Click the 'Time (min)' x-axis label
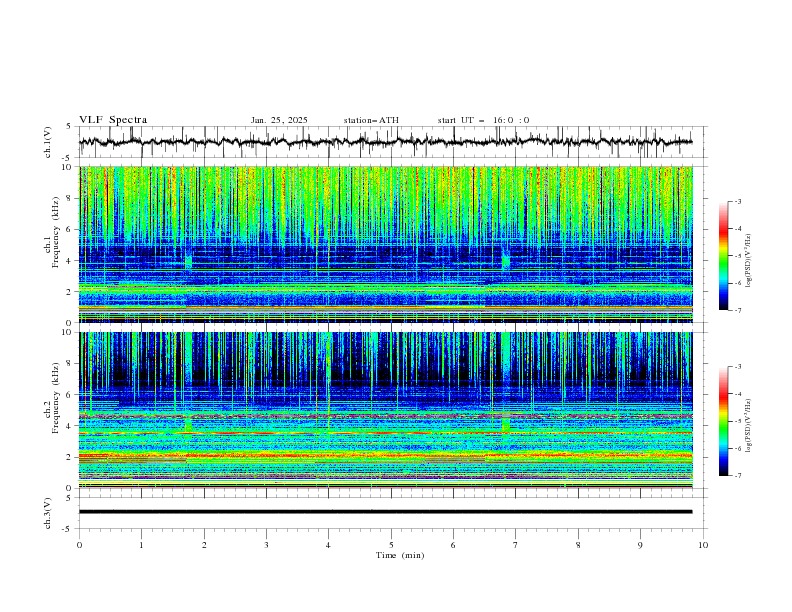Screen dimensions: 792x612 [400, 555]
